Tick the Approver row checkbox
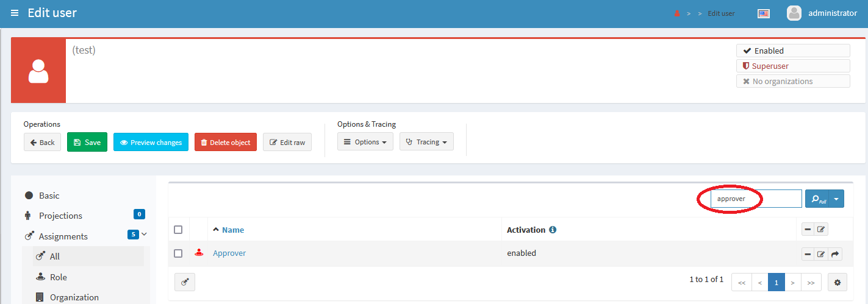The image size is (868, 304). 178,253
